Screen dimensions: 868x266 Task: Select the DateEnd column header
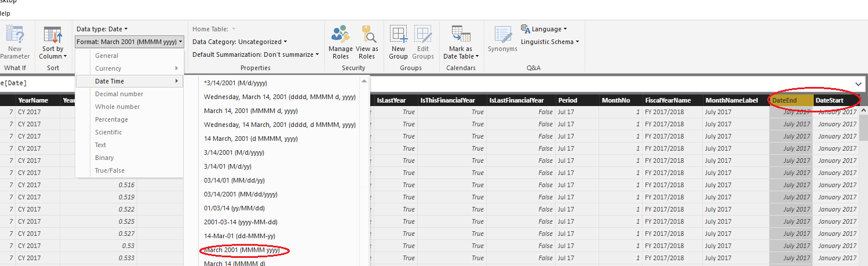click(791, 100)
